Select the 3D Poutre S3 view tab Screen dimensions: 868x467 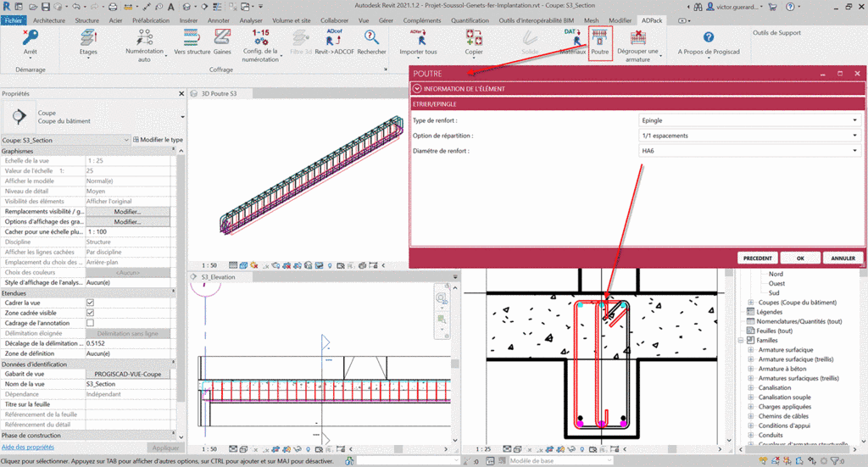point(219,93)
